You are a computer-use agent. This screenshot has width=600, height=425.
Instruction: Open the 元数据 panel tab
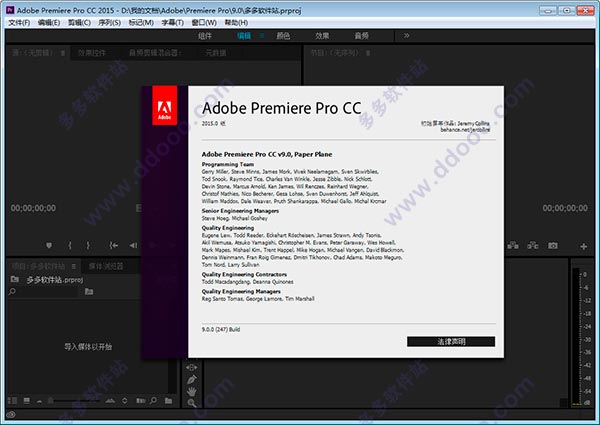click(x=216, y=53)
